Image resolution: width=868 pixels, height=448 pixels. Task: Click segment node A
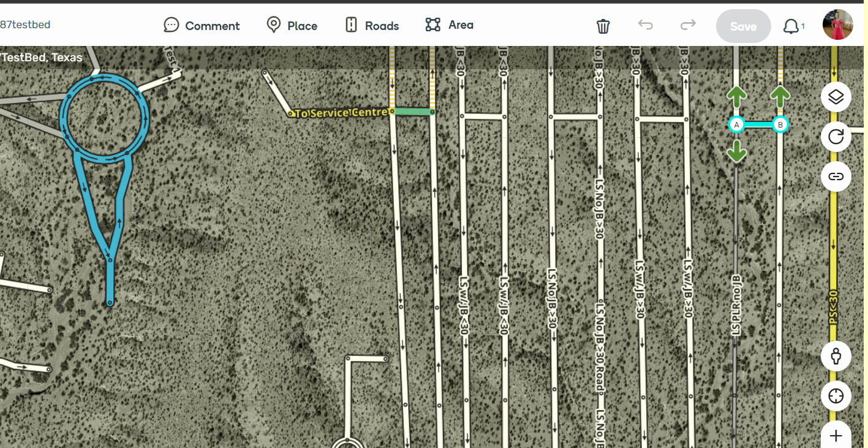(736, 125)
